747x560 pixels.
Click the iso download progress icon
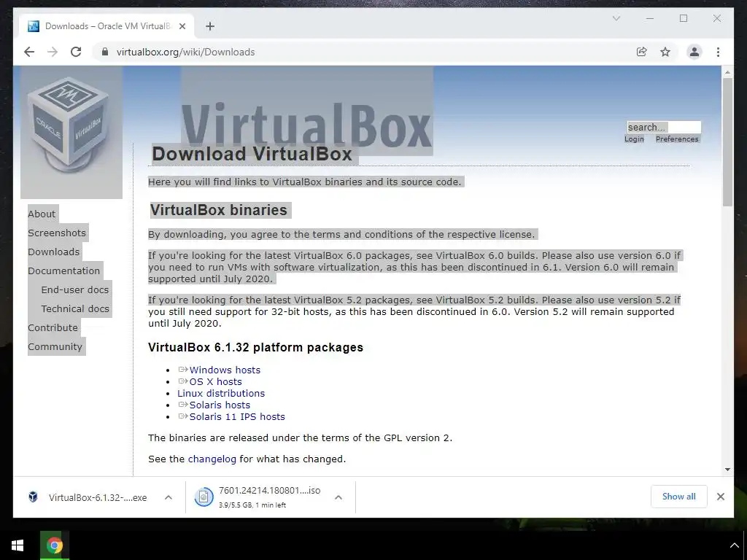point(204,497)
